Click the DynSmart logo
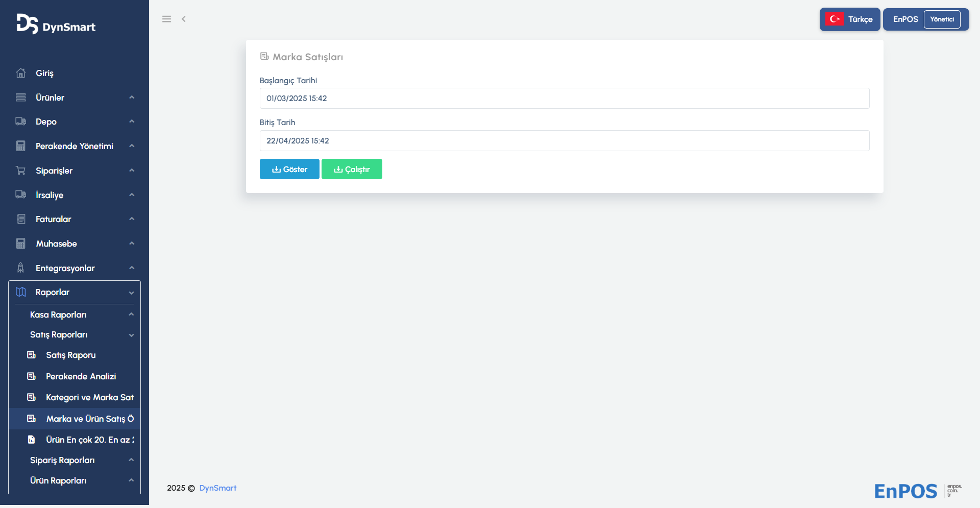Image resolution: width=980 pixels, height=508 pixels. [x=56, y=24]
